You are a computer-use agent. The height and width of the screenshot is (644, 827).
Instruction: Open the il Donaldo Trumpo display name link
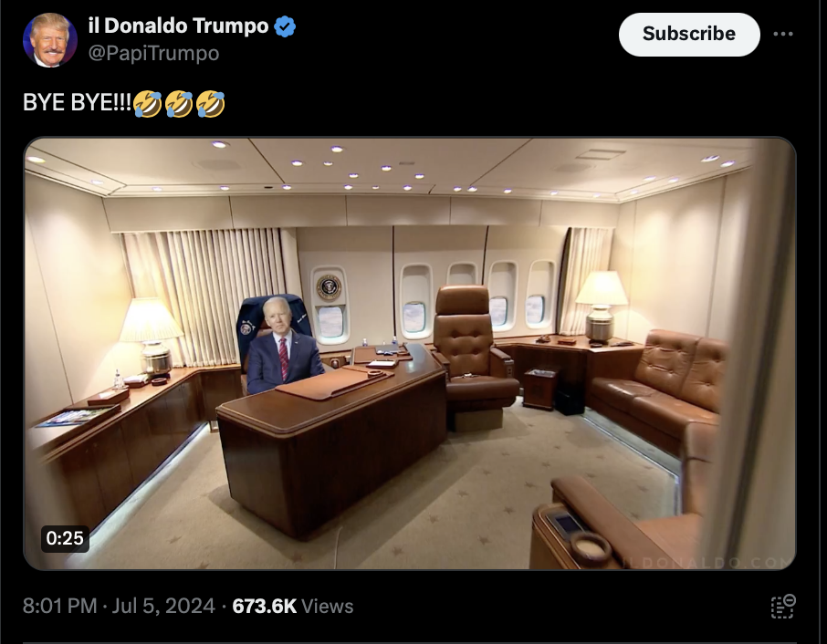[178, 26]
